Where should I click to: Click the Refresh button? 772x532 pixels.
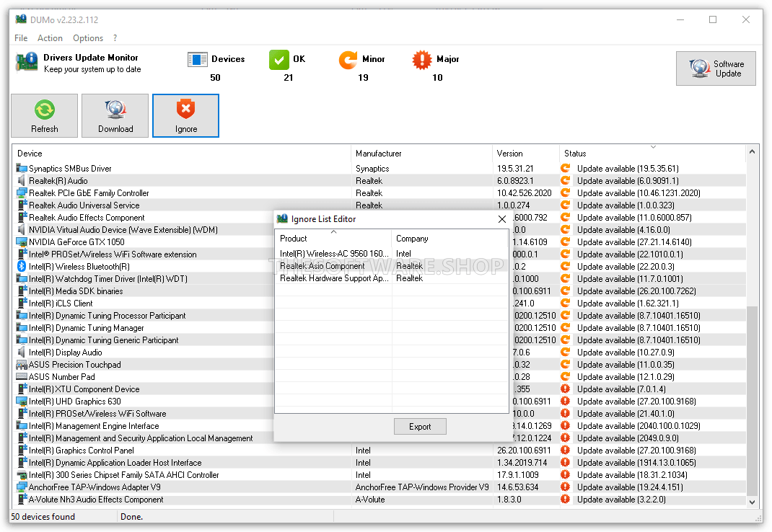pos(44,115)
